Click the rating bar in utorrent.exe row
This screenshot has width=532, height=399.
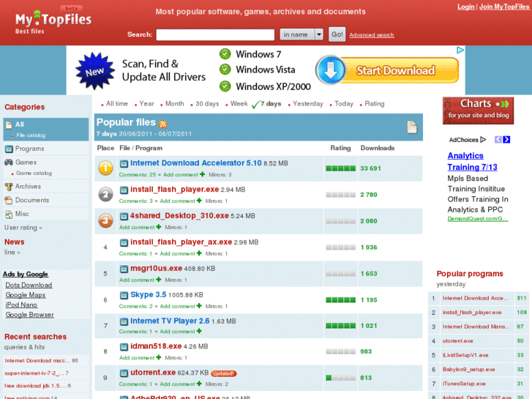tap(341, 378)
